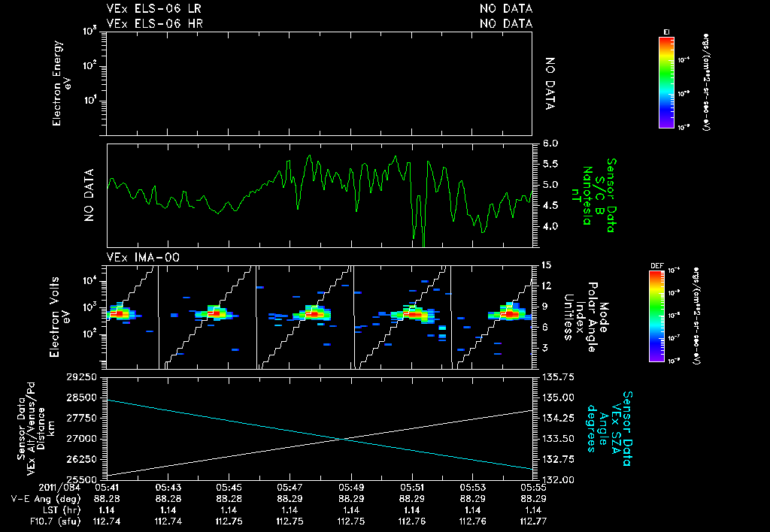Click the vertical 'NO DATA' left of the B-field panel
The image size is (770, 532).
pos(89,195)
